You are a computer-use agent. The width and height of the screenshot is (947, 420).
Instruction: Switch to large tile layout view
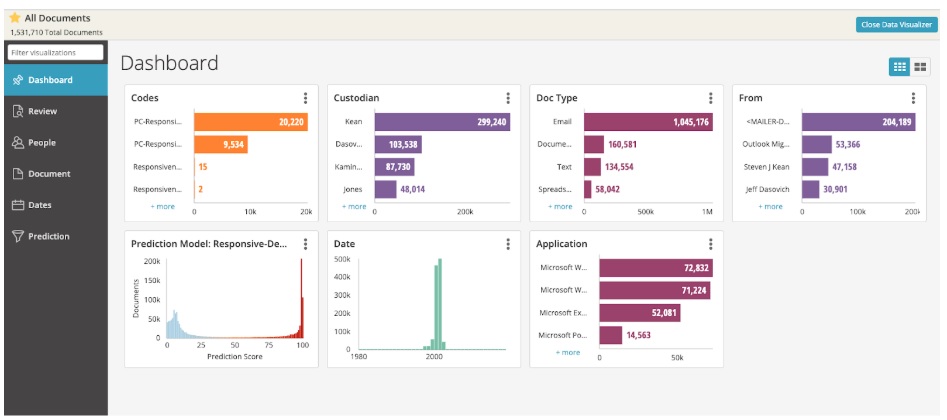(x=920, y=66)
